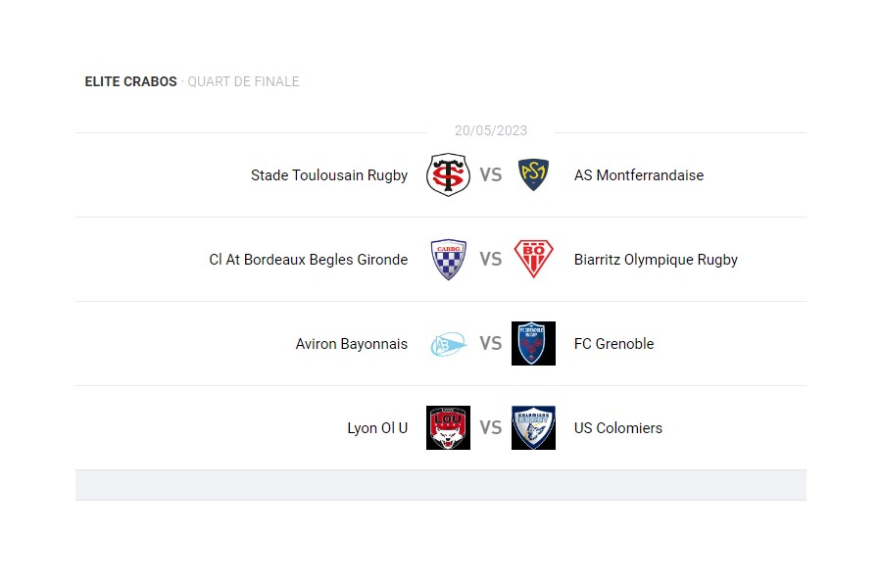882x588 pixels.
Task: Click the AS Montferrandaise crest
Action: pyautogui.click(x=533, y=175)
